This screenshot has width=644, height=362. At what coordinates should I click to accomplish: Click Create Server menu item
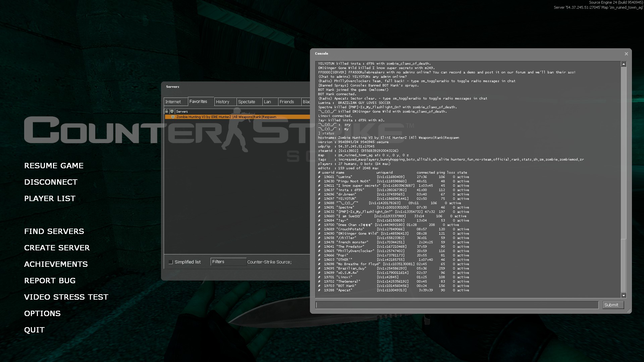point(57,248)
